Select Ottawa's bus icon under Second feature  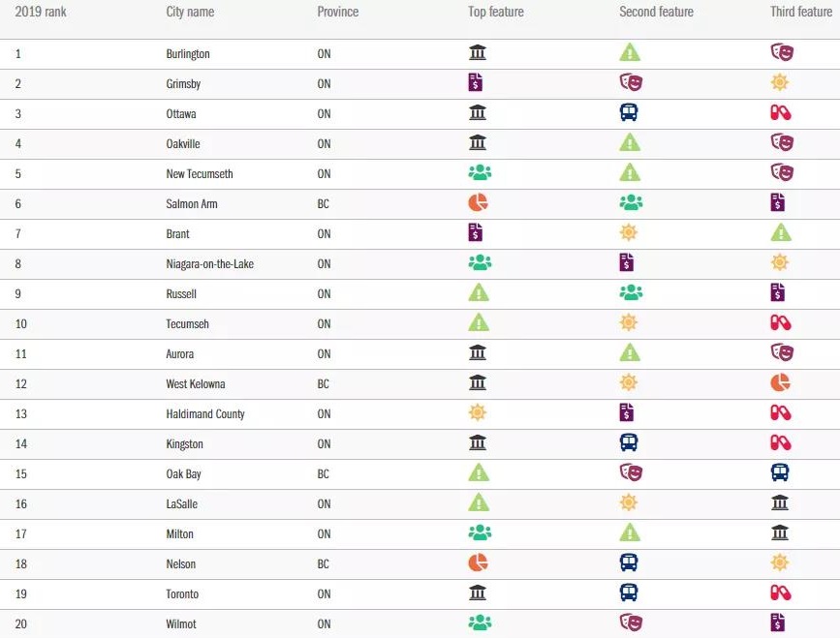pyautogui.click(x=630, y=113)
